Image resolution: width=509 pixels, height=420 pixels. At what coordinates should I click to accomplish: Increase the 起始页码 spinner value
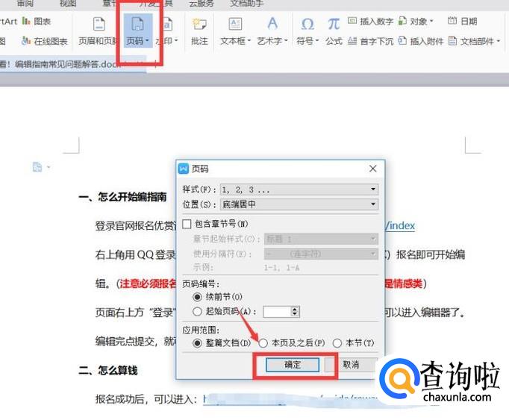295,309
